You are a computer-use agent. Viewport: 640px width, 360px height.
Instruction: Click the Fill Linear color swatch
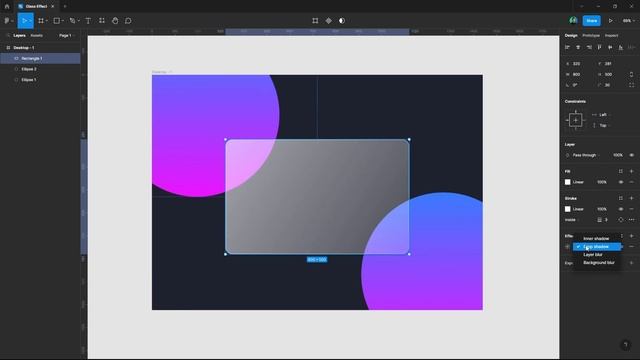pos(567,182)
